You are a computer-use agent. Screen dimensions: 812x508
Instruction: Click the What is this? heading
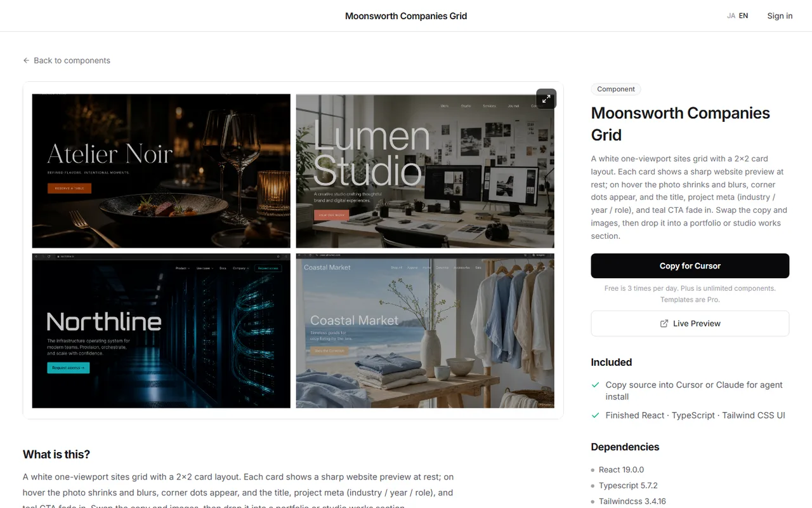56,455
